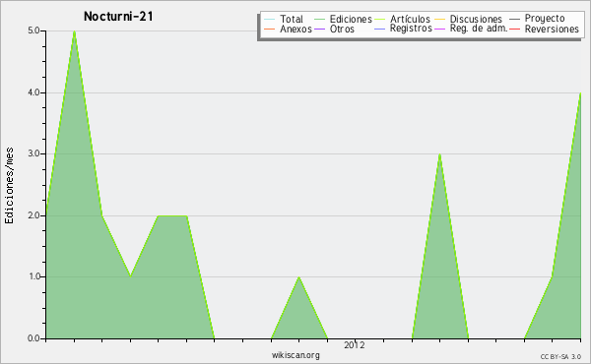Click the purple Otros legend line swatch
Screen dimensions: 591x364
(319, 29)
